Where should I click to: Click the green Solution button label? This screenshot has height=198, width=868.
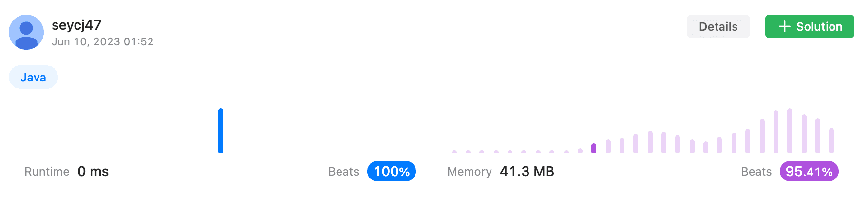coord(819,26)
